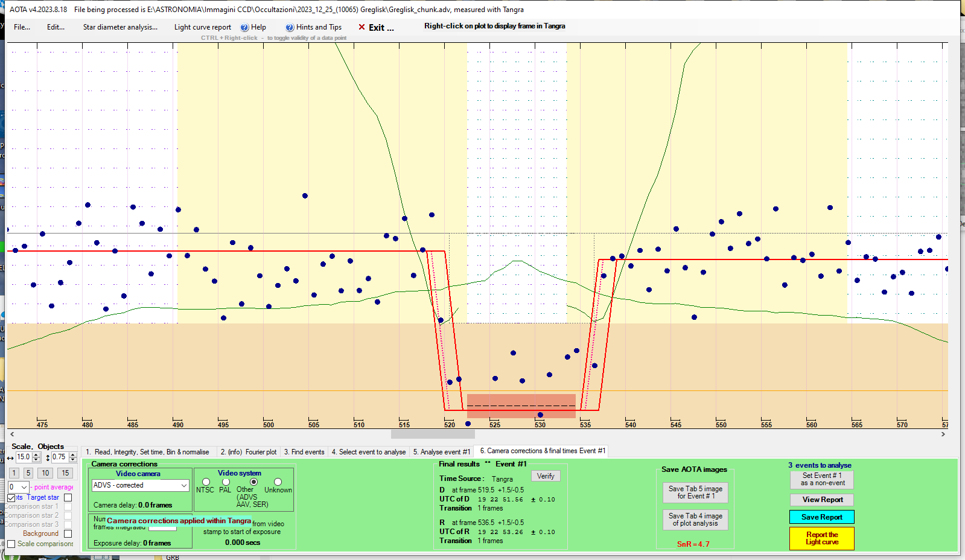Screen dimensions: 965x560
Task: Enable Scale comparisons checkbox
Action: tap(11, 544)
